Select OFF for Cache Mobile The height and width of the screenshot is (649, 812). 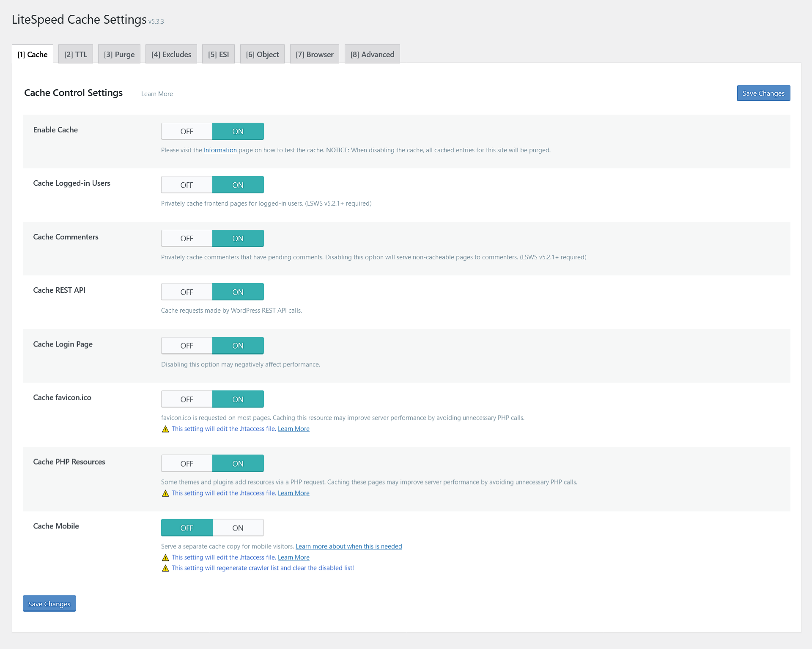(187, 528)
